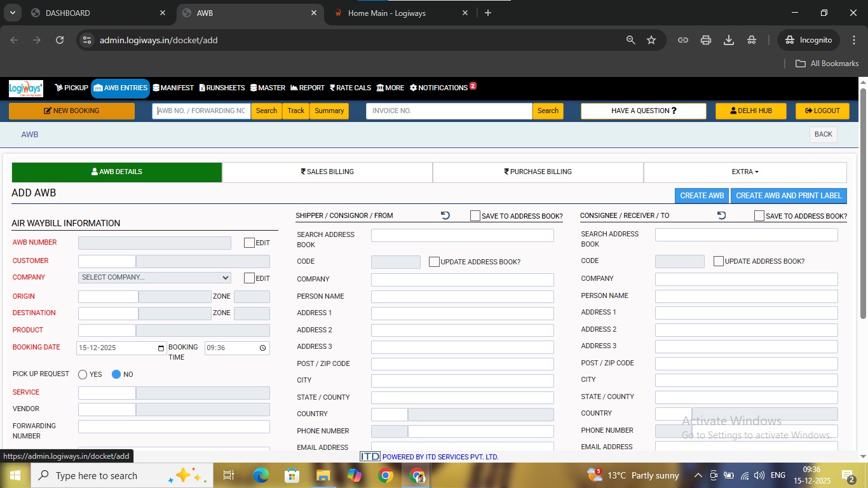Open the More menu in navigation

coord(390,88)
